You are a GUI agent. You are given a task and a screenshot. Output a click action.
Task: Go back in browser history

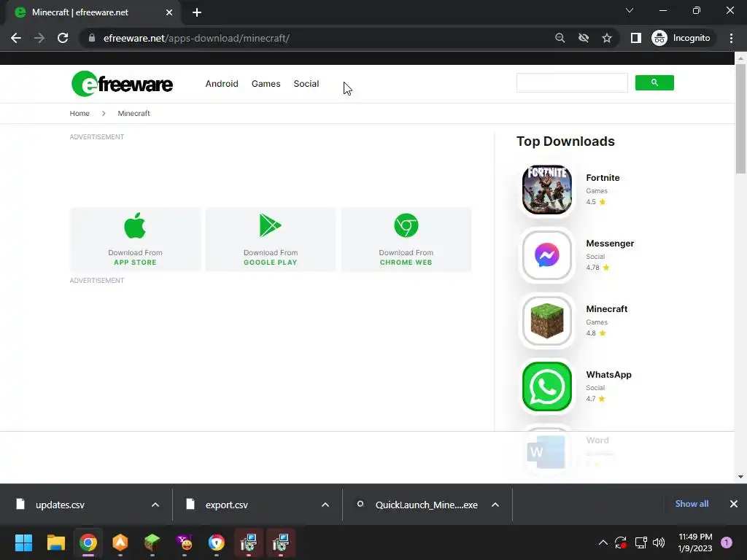tap(16, 38)
